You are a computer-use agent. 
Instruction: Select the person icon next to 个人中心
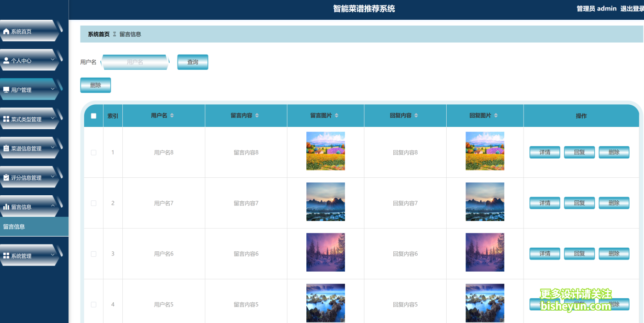point(6,60)
